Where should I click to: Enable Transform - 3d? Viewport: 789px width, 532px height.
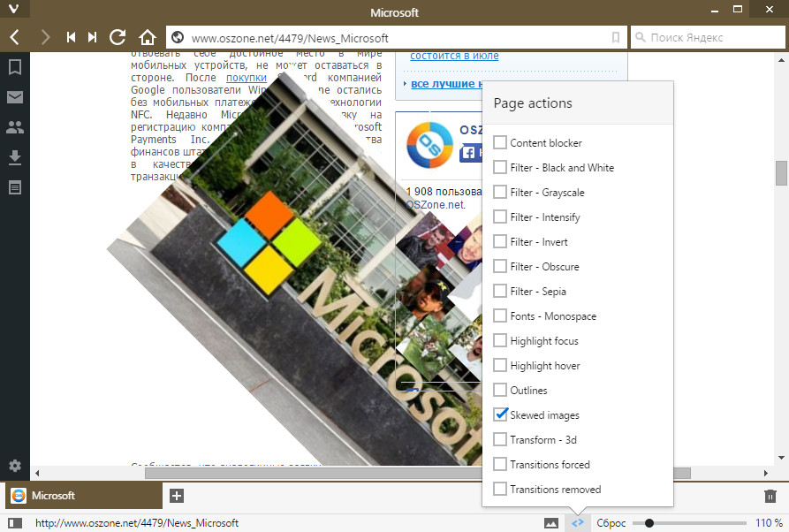[x=500, y=439]
